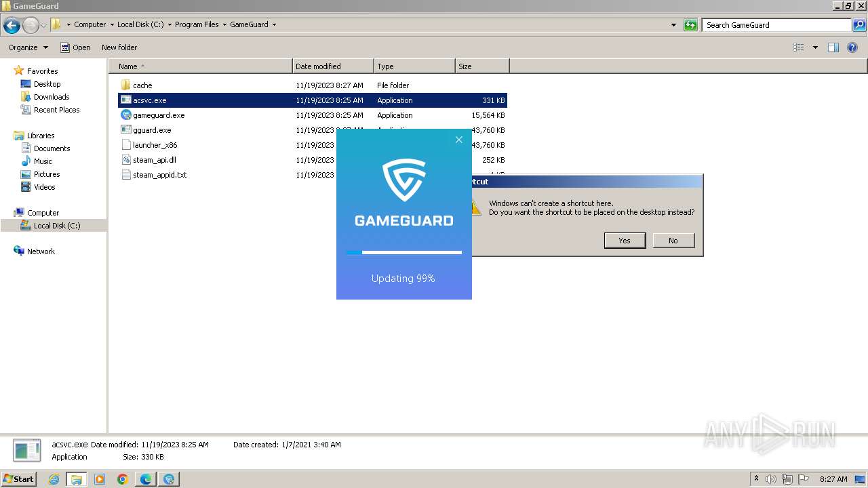The image size is (868, 488).
Task: Open the Music library
Action: click(43, 161)
